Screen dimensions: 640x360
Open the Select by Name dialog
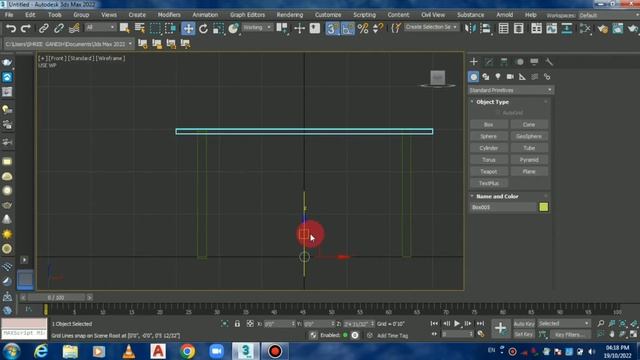(x=140, y=28)
